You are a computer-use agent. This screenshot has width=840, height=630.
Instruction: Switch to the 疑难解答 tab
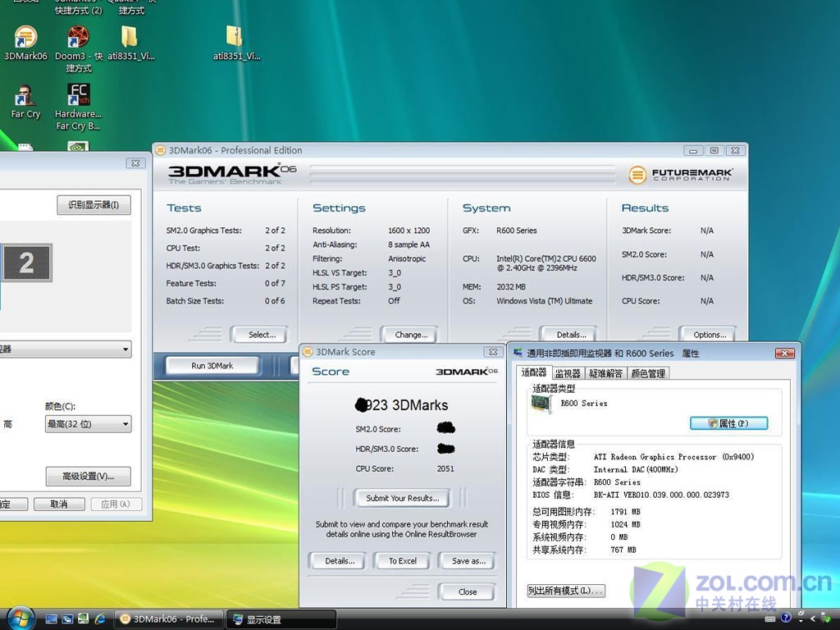[x=605, y=373]
